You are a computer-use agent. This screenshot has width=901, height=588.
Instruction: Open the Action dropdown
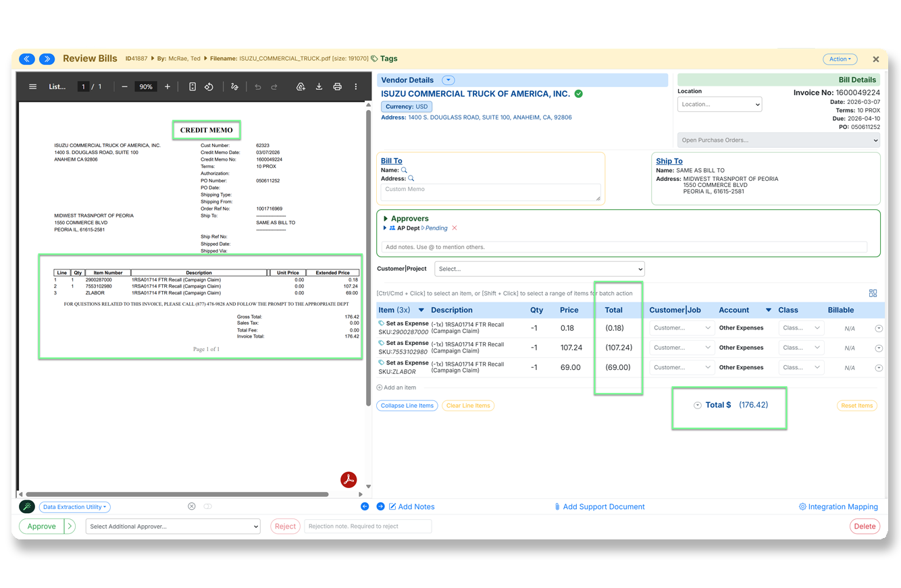coord(840,59)
